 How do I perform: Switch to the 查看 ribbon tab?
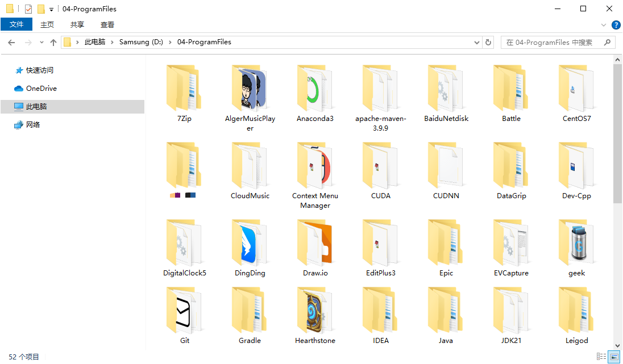pos(107,24)
